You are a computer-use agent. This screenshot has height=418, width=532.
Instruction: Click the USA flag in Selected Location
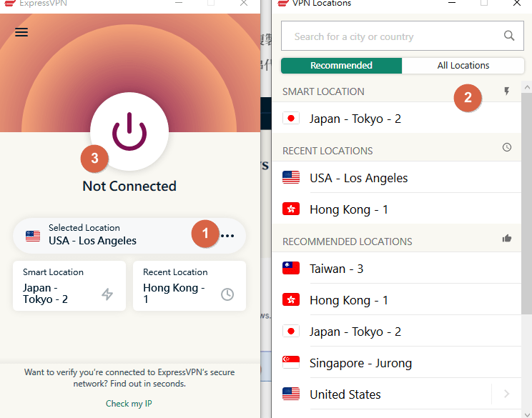coord(33,236)
